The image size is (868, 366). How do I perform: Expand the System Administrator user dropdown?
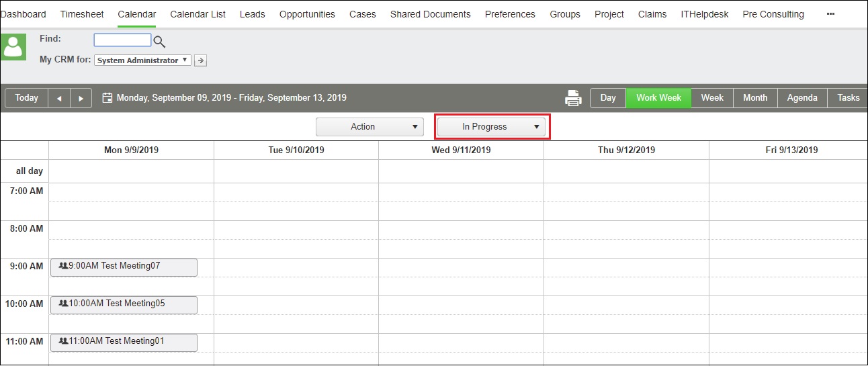[x=142, y=60]
